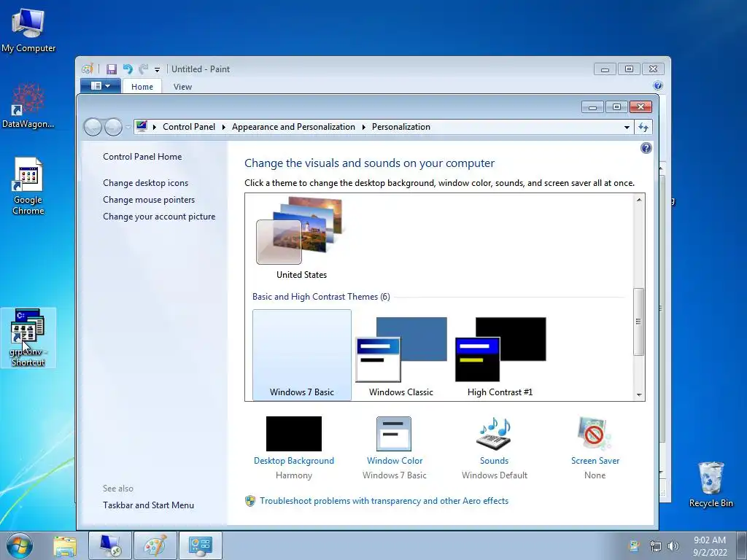
Task: Expand the arrow before the Control Panel breadcrumb
Action: click(x=155, y=127)
